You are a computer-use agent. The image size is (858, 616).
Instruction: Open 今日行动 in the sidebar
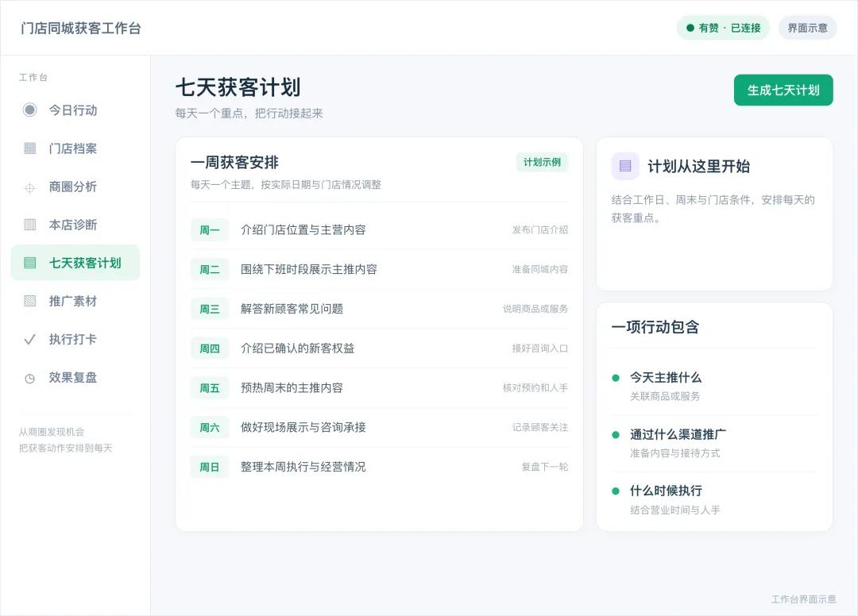(75, 110)
